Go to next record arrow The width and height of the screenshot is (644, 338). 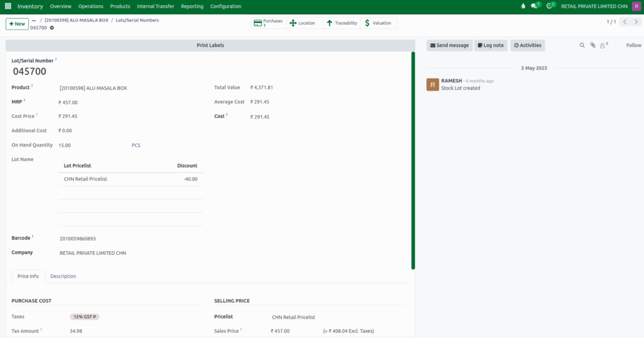pos(636,22)
